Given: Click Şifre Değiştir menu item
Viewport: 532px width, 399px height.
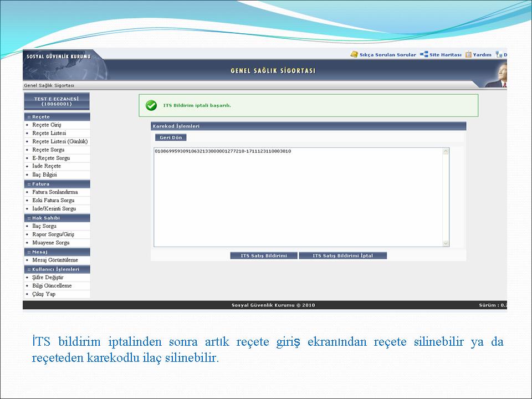Looking at the screenshot, I should [48, 278].
